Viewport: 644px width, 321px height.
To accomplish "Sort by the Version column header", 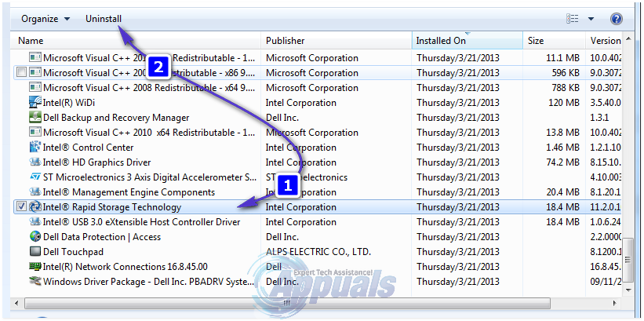I will (x=606, y=41).
